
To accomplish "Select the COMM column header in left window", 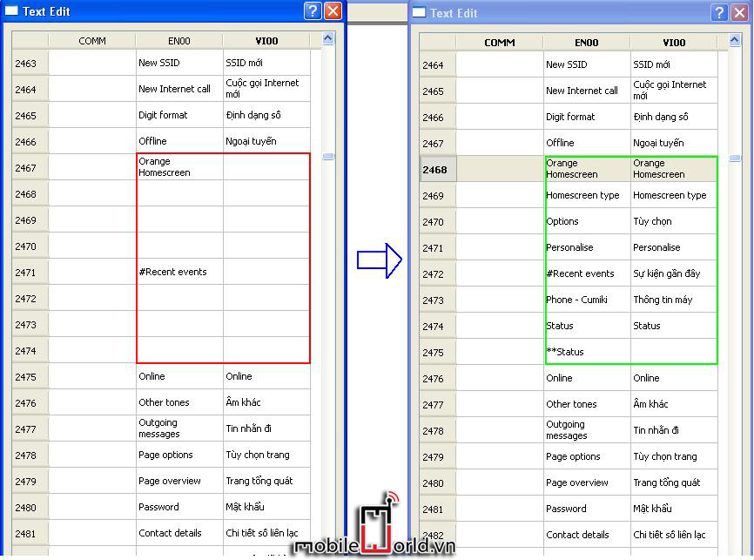I will pos(92,41).
